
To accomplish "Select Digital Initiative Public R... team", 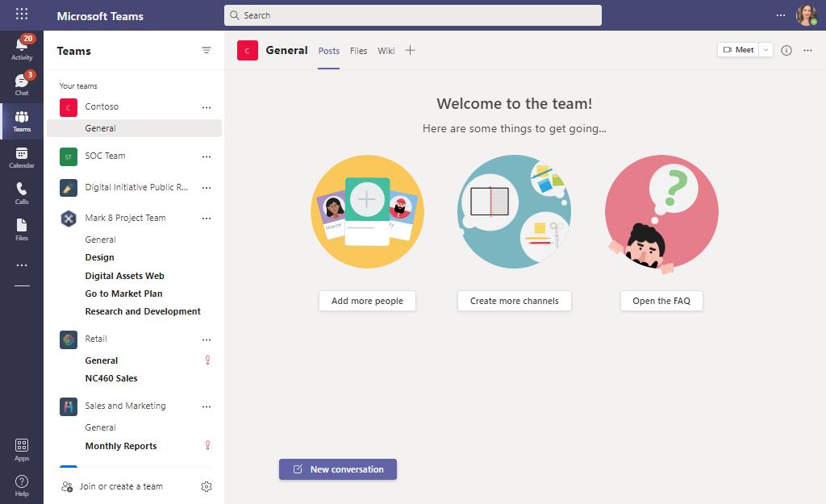I will pyautogui.click(x=135, y=187).
